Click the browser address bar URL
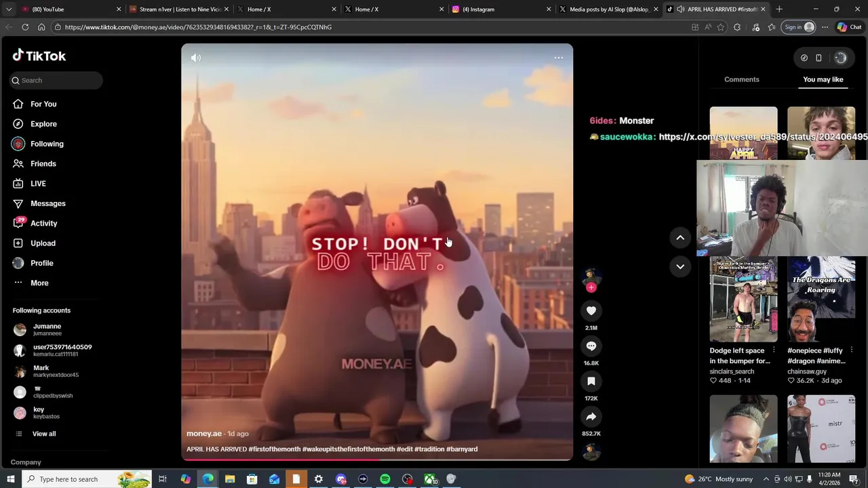 pyautogui.click(x=198, y=27)
